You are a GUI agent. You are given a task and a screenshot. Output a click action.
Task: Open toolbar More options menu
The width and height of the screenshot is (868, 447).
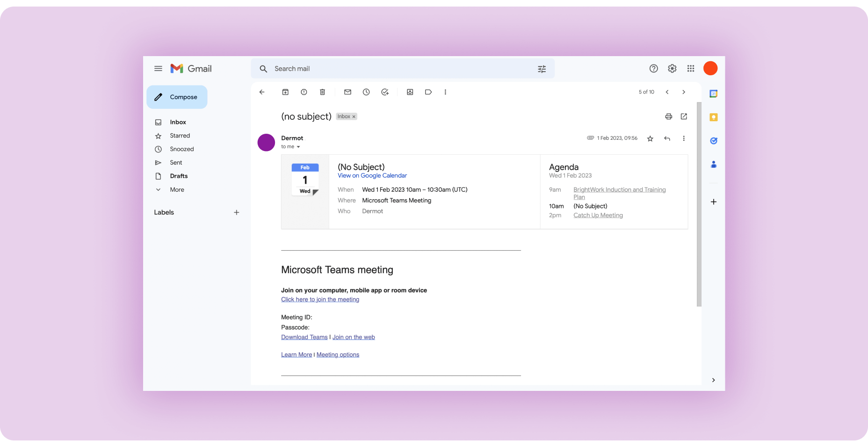(x=445, y=92)
